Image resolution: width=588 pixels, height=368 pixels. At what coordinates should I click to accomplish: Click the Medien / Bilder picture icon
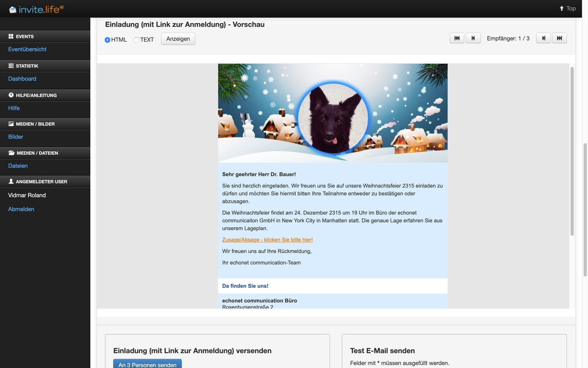(11, 123)
